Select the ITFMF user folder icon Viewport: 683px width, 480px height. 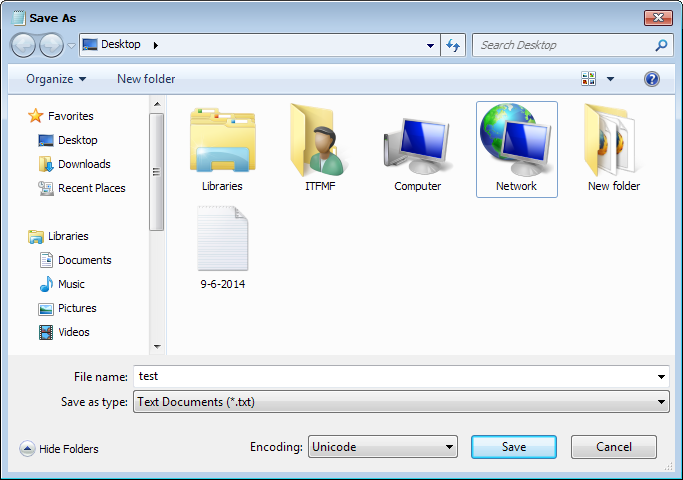pyautogui.click(x=319, y=140)
